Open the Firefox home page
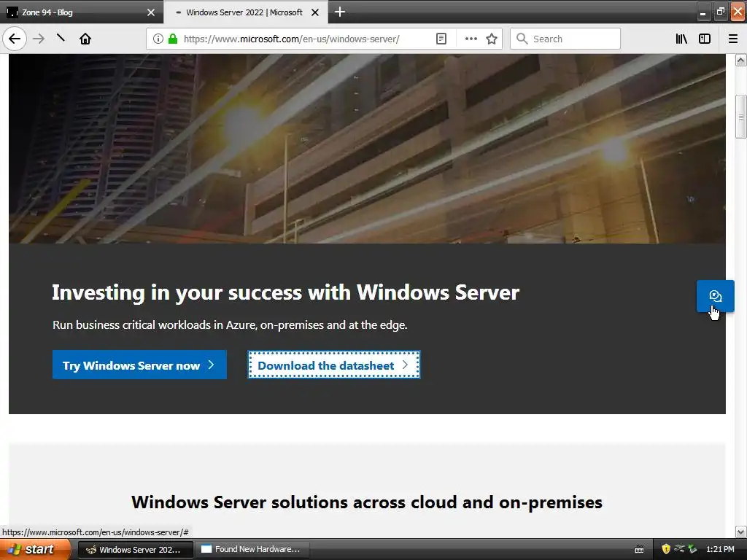Image resolution: width=747 pixels, height=560 pixels. click(85, 39)
